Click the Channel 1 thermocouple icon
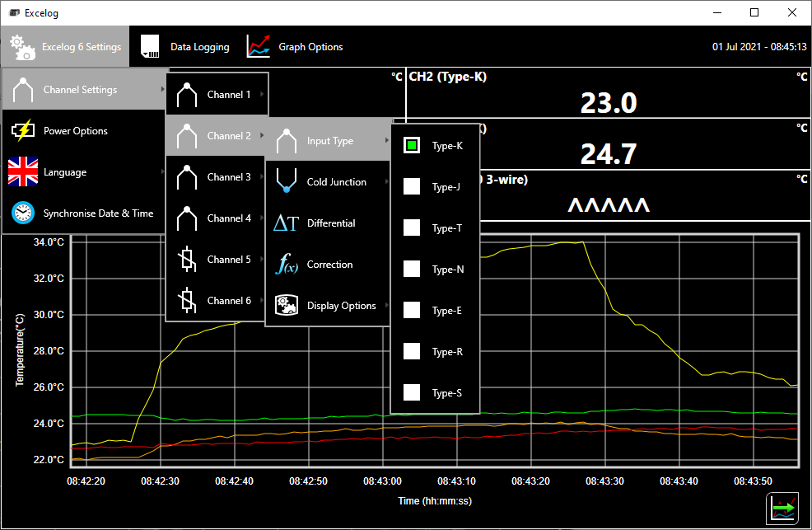The image size is (812, 530). (x=187, y=95)
